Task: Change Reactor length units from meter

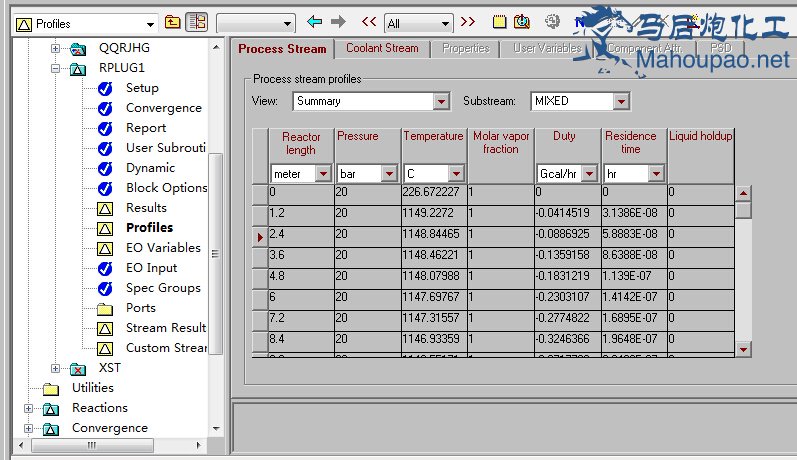Action: tap(323, 174)
